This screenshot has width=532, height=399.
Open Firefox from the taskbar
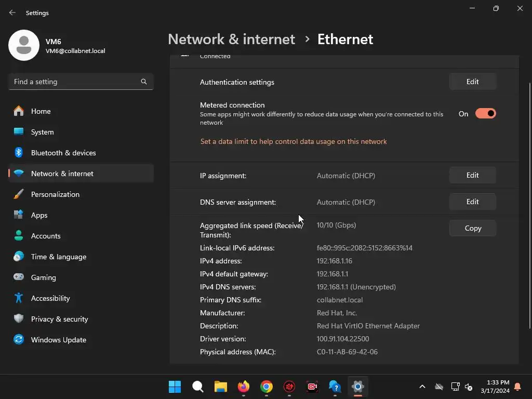(243, 387)
